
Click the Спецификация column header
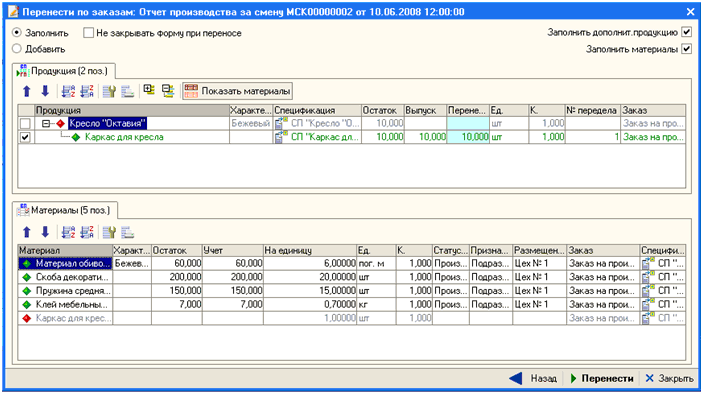click(x=317, y=110)
